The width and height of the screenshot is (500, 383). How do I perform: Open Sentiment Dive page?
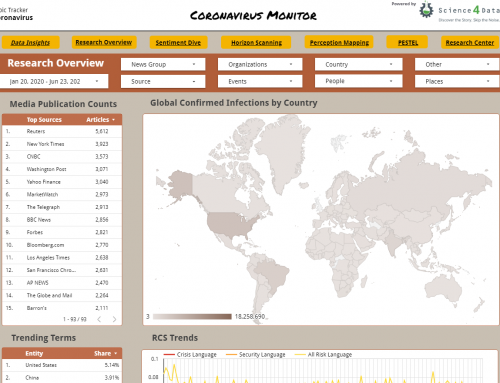click(178, 42)
